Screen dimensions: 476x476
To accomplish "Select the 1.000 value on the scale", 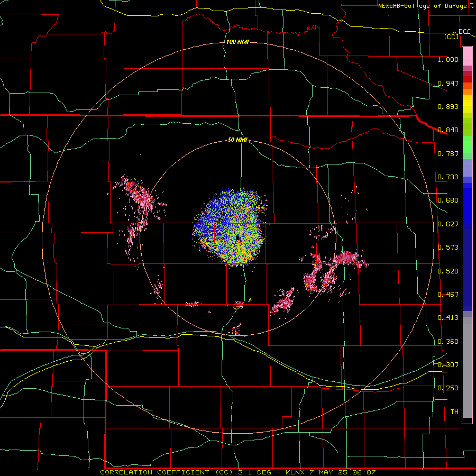I will pos(448,59).
